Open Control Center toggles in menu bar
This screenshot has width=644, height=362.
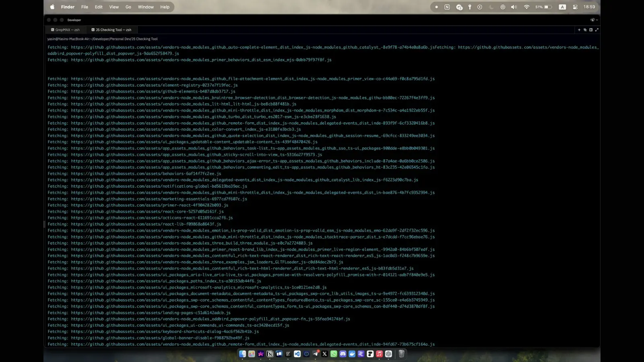click(575, 7)
